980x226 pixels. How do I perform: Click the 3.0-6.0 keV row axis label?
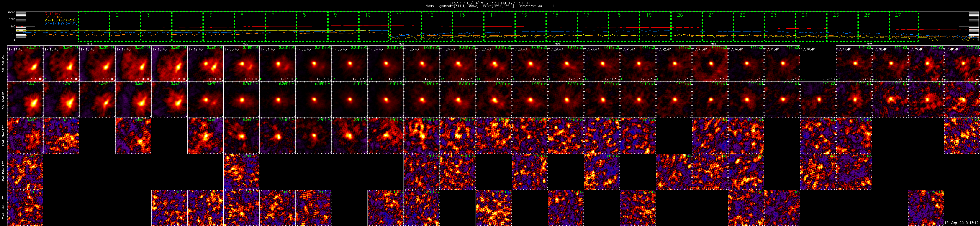[x=3, y=64]
